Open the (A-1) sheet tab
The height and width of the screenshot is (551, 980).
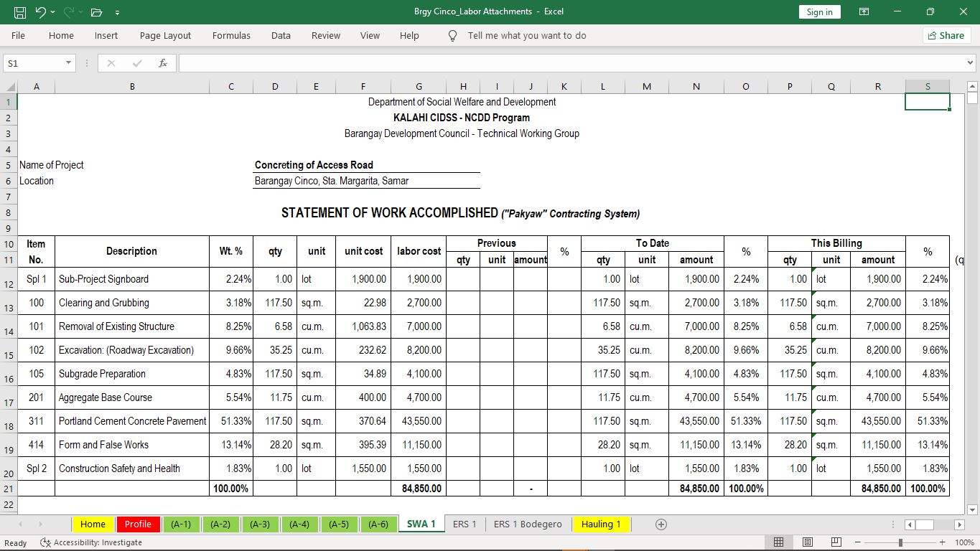tap(181, 524)
